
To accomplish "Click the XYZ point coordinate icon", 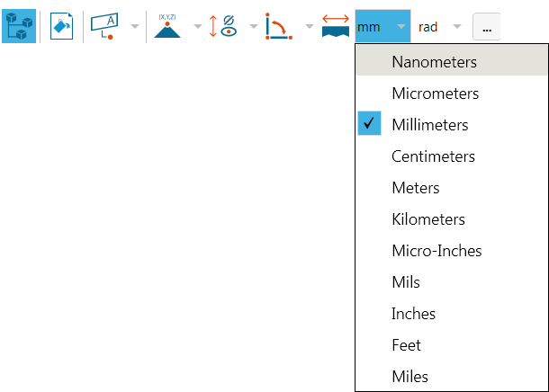I will [x=166, y=26].
